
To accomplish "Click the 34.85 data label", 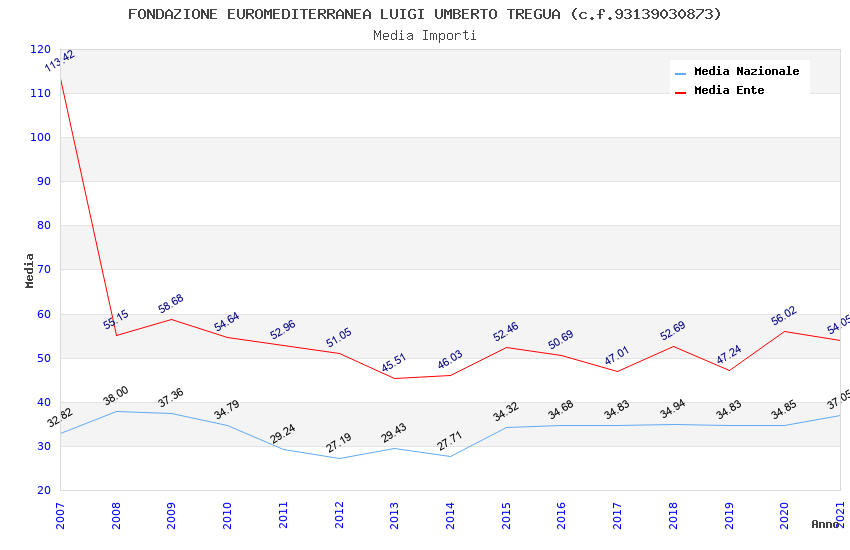I will [784, 410].
